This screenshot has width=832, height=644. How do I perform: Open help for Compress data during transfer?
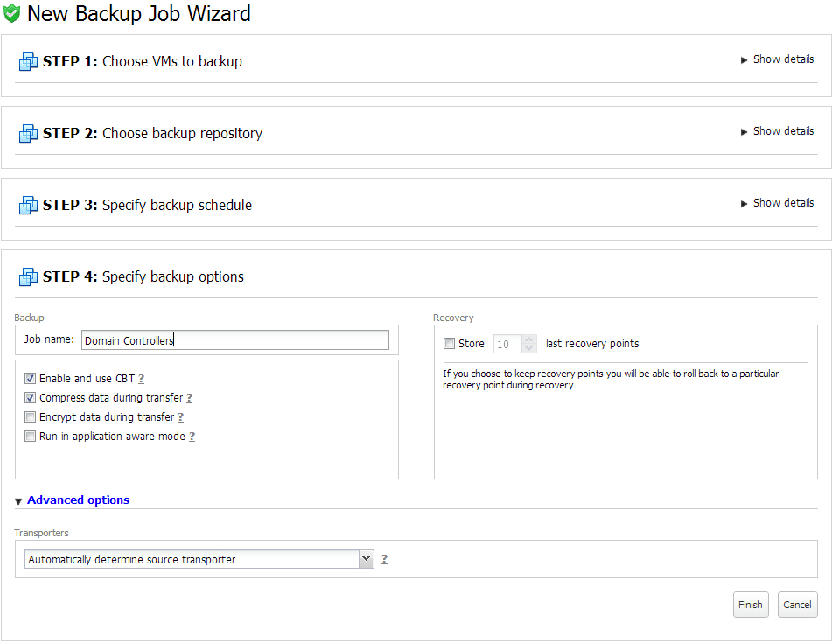(x=190, y=398)
